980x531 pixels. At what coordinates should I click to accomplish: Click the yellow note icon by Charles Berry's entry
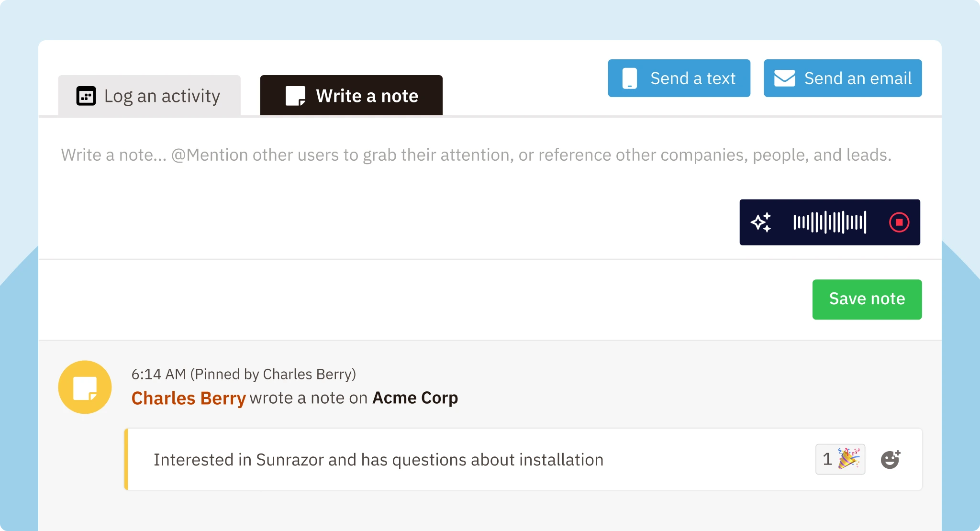coord(85,387)
